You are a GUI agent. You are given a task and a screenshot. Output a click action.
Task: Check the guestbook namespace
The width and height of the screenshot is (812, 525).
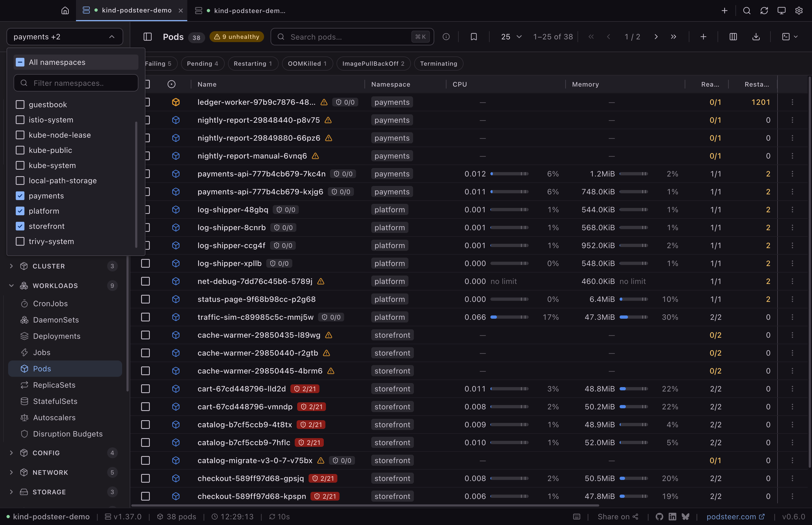click(20, 105)
